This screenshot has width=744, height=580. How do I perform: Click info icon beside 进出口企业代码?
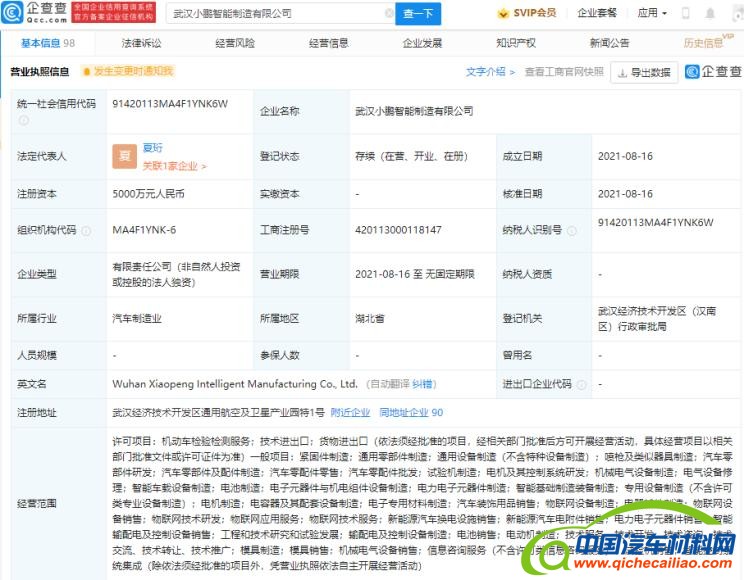click(x=581, y=385)
